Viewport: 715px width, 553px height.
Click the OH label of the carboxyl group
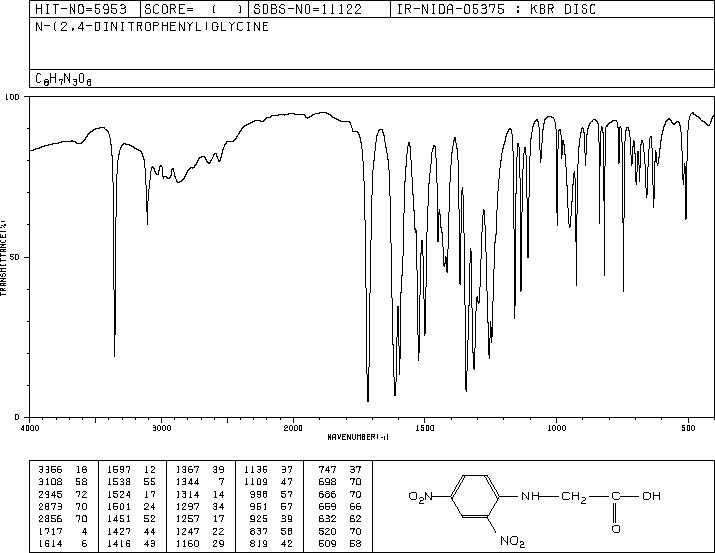[651, 496]
